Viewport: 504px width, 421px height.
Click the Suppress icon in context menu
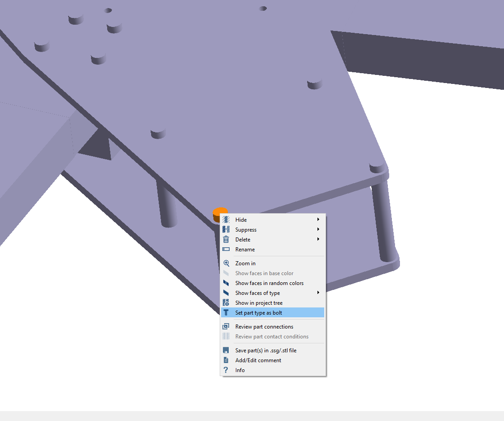226,230
